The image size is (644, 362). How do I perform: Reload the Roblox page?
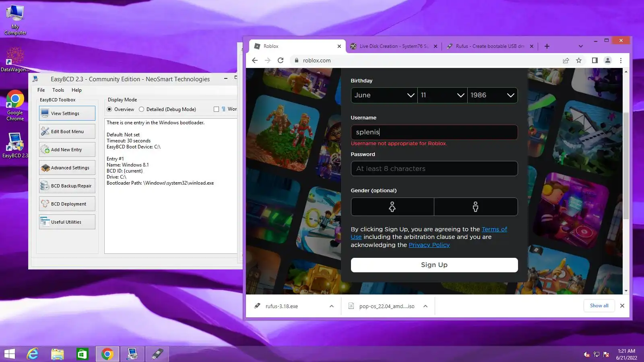click(281, 60)
